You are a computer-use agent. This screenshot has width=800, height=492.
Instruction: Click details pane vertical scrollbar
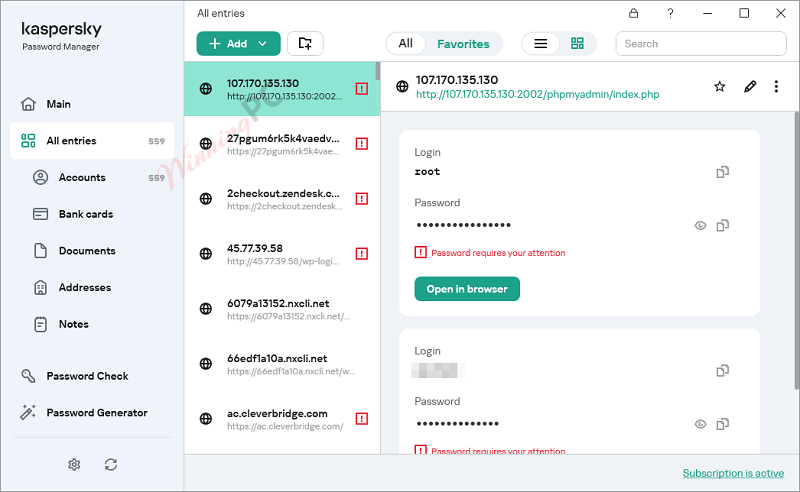click(796, 250)
